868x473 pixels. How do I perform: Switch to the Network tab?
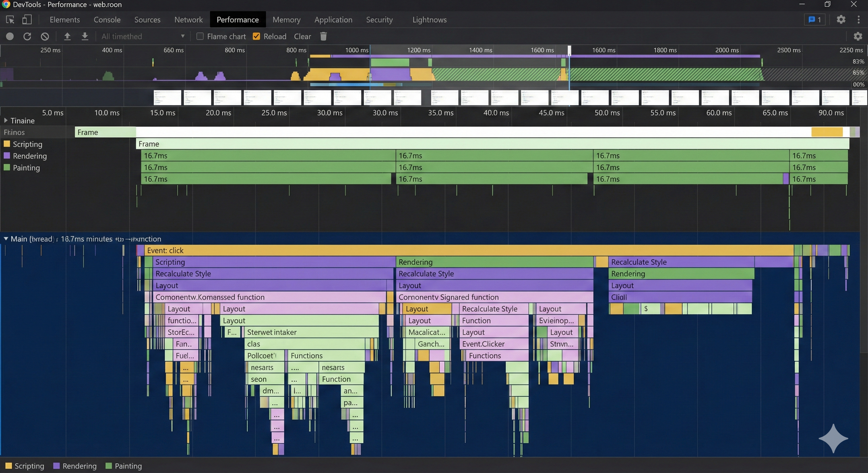coord(188,20)
